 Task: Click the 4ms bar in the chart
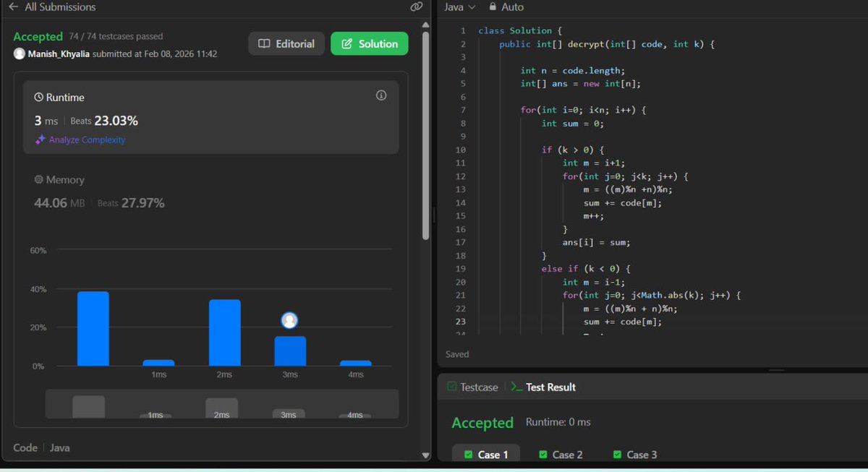coord(355,363)
